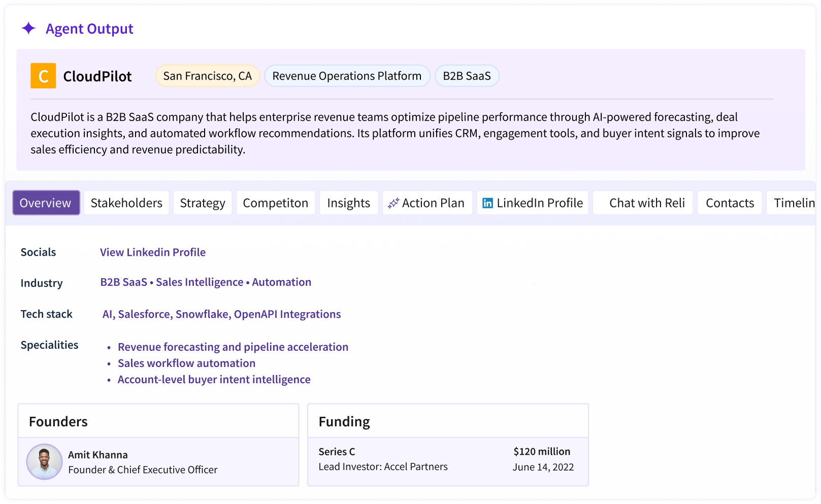Click the tech stack AI, Salesforce, Snowflake text
The height and width of the screenshot is (504, 821).
pyautogui.click(x=222, y=314)
